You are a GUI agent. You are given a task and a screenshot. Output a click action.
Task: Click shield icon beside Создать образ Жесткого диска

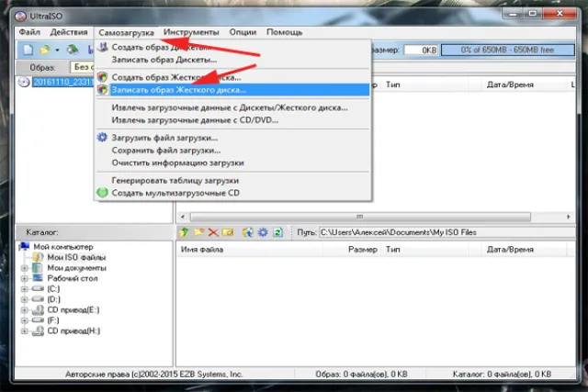pyautogui.click(x=102, y=77)
